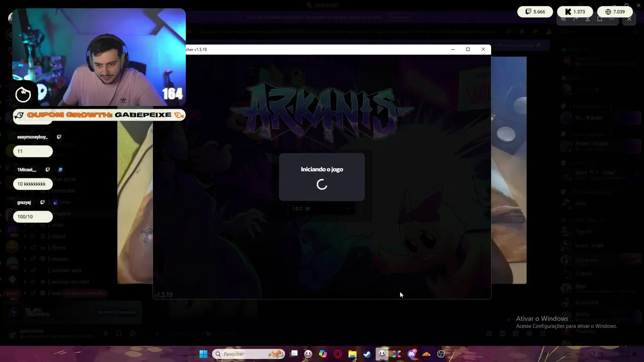Open more options in image viewer toolbar
This screenshot has height=362, width=644.
[612, 19]
